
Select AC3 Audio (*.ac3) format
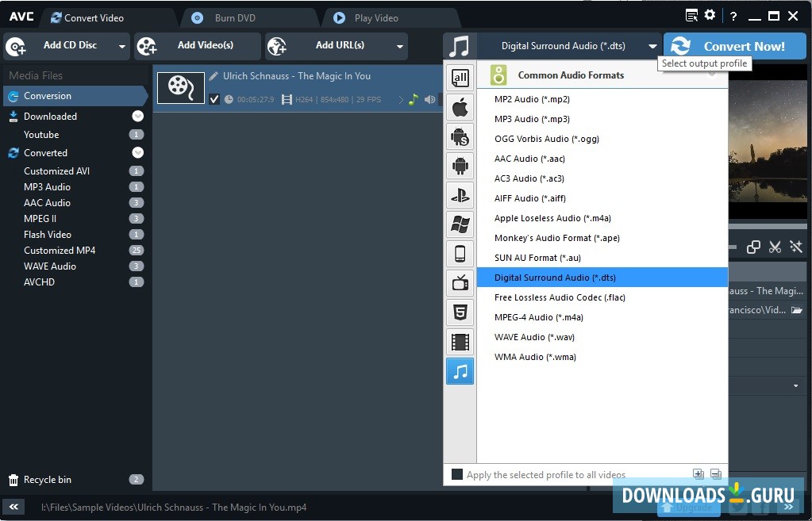click(602, 178)
